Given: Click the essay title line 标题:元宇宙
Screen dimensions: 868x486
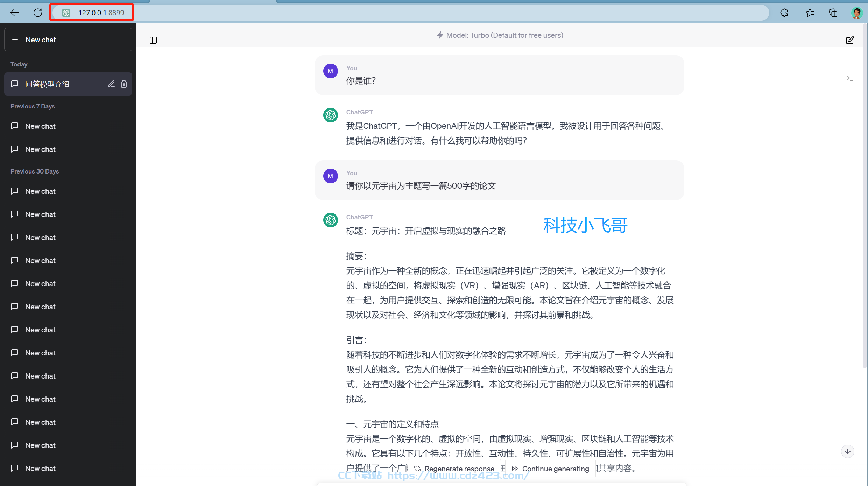Looking at the screenshot, I should [x=426, y=231].
